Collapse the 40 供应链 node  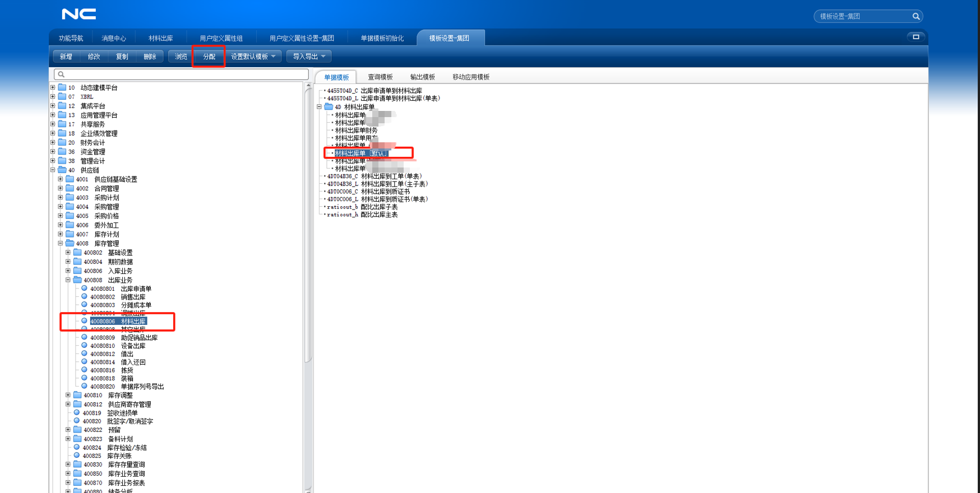(53, 170)
